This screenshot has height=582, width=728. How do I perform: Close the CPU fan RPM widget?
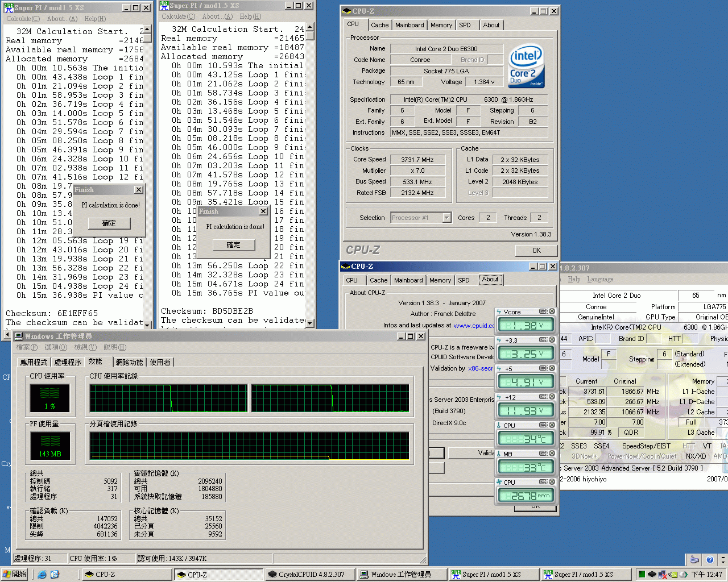point(552,482)
